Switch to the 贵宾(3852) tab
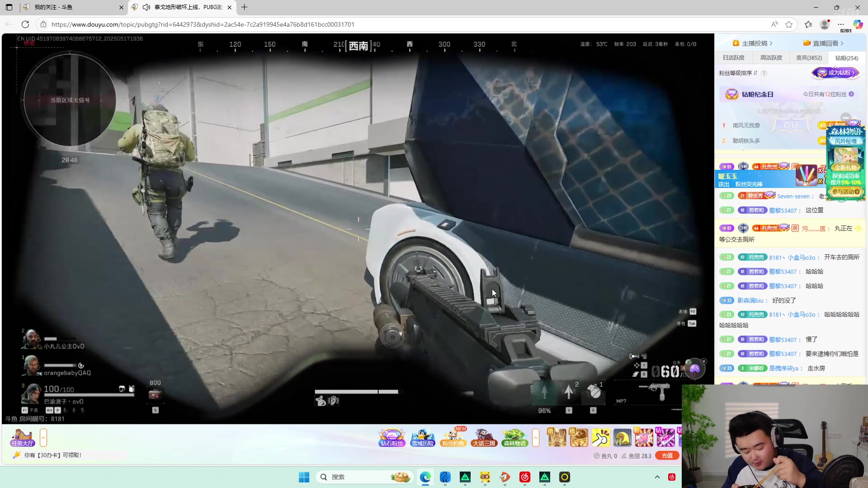Image resolution: width=868 pixels, height=488 pixels. (x=809, y=58)
